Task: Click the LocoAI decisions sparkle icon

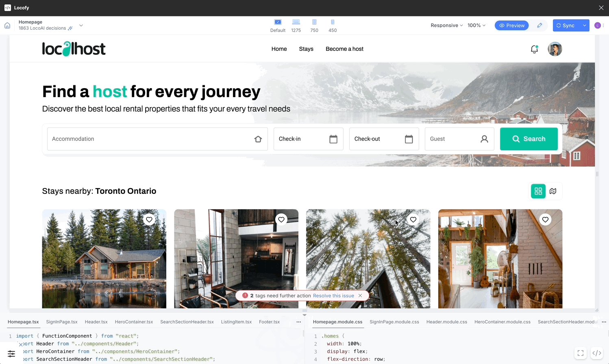Action: point(70,28)
